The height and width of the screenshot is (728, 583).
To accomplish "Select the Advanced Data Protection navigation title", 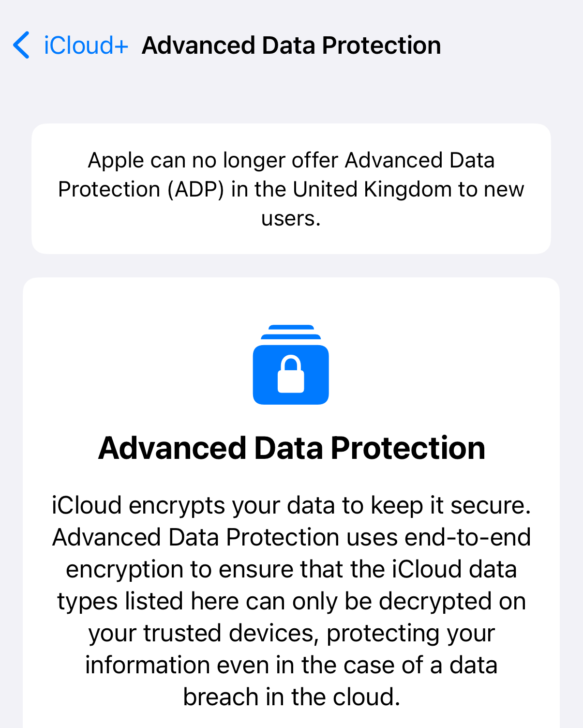I will [x=291, y=45].
